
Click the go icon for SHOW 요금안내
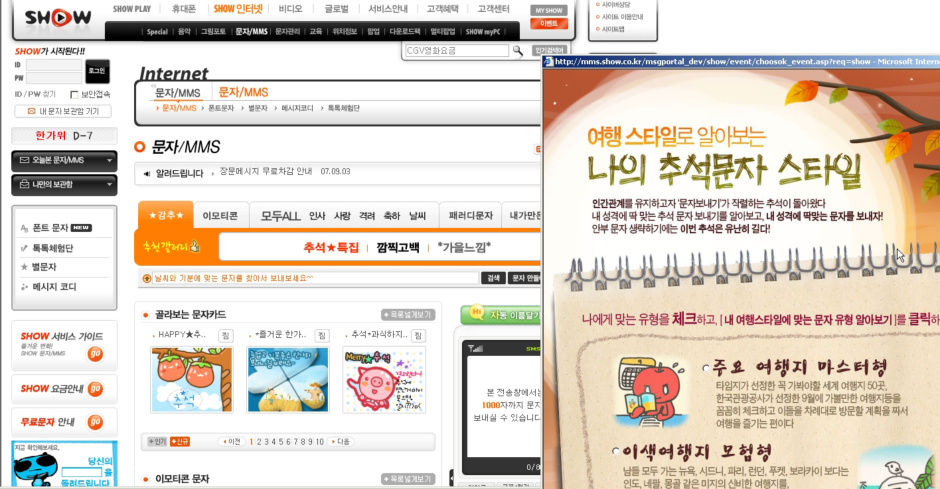(95, 389)
